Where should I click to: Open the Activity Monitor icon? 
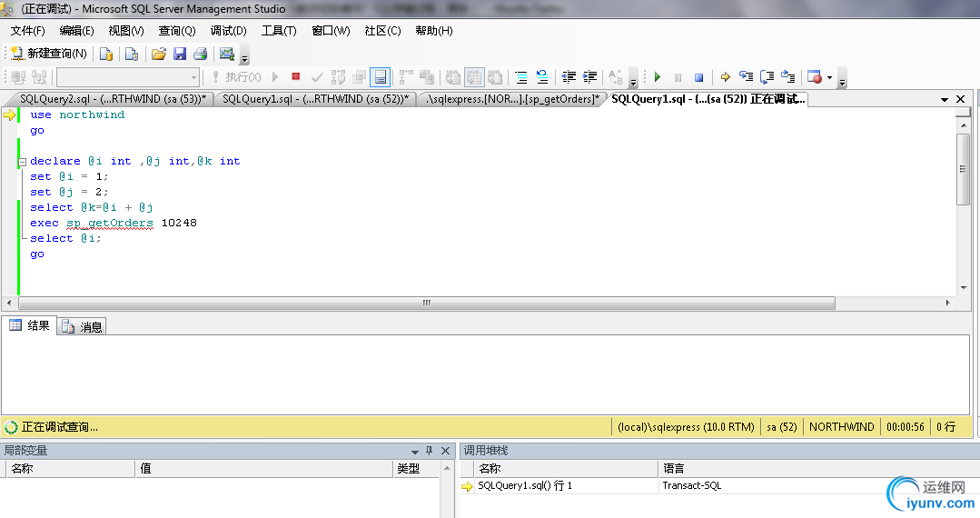227,54
